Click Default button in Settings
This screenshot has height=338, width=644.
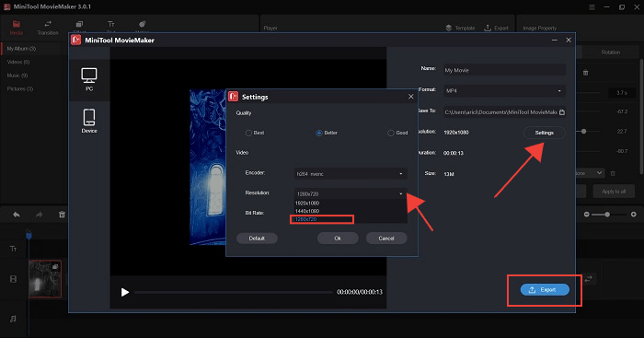click(257, 239)
